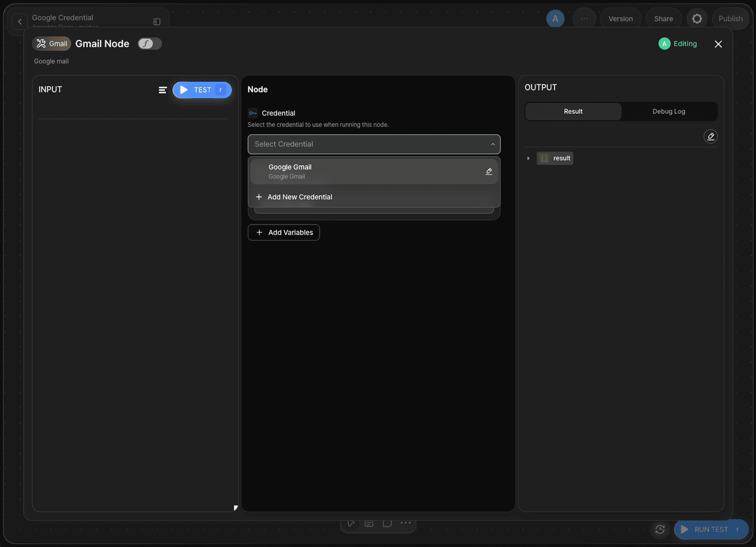This screenshot has height=547, width=756.
Task: Click the Credential key icon
Action: (x=253, y=113)
